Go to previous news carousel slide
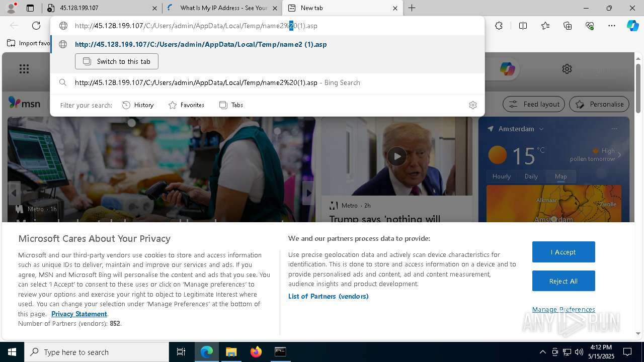Viewport: 644px width, 362px height. [x=14, y=193]
